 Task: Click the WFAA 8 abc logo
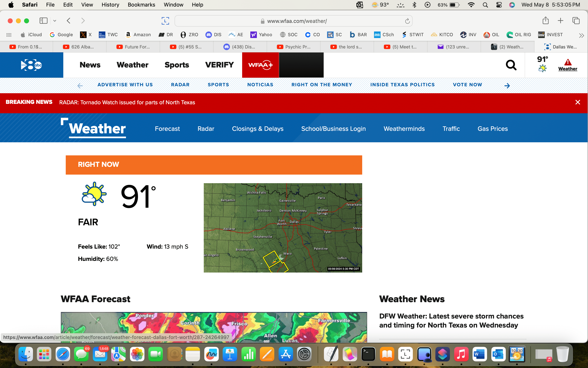click(x=32, y=65)
